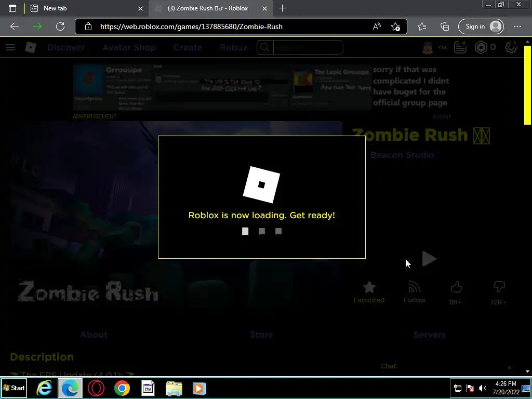532x399 pixels.
Task: Open the Favorites list
Action: pos(422,26)
